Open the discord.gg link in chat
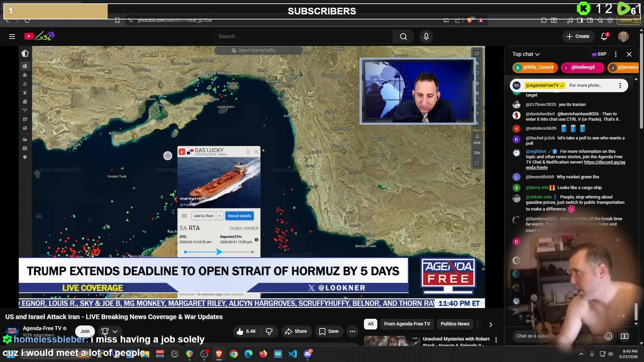 pos(576,165)
